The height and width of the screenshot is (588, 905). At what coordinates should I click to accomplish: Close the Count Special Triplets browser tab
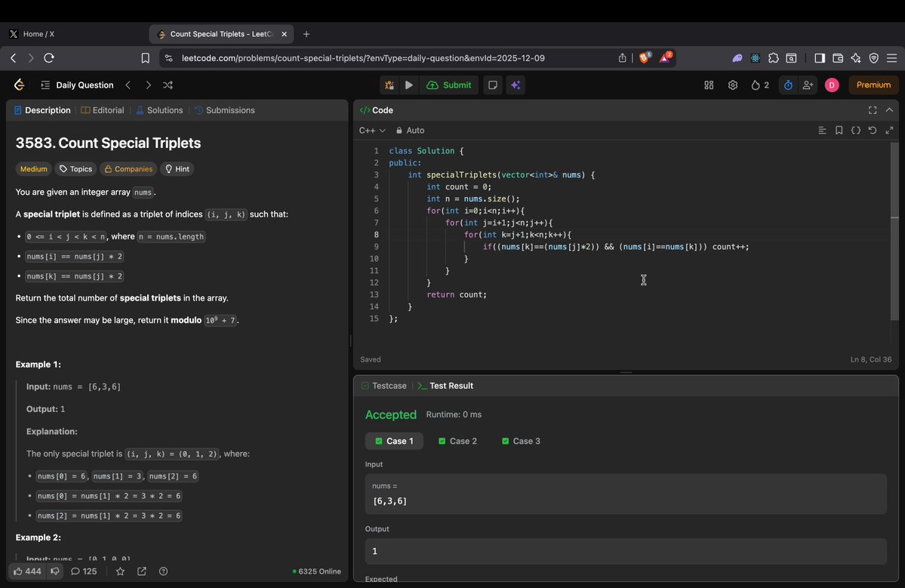coord(284,34)
